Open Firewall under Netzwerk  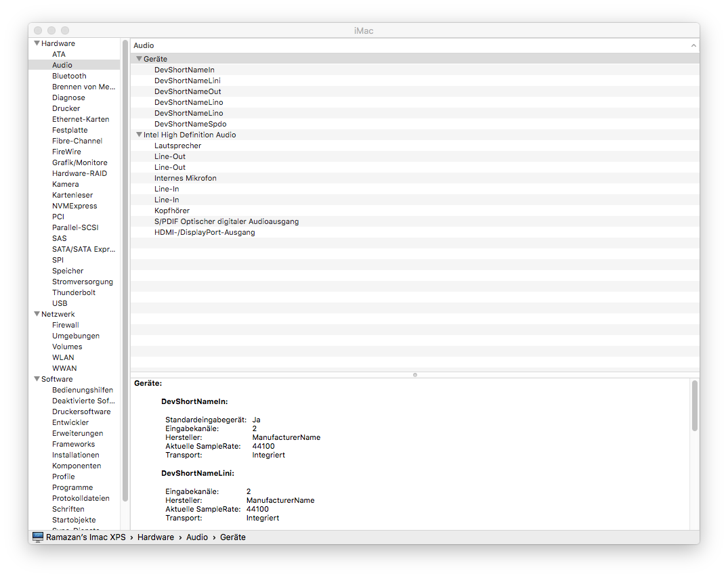coord(66,325)
